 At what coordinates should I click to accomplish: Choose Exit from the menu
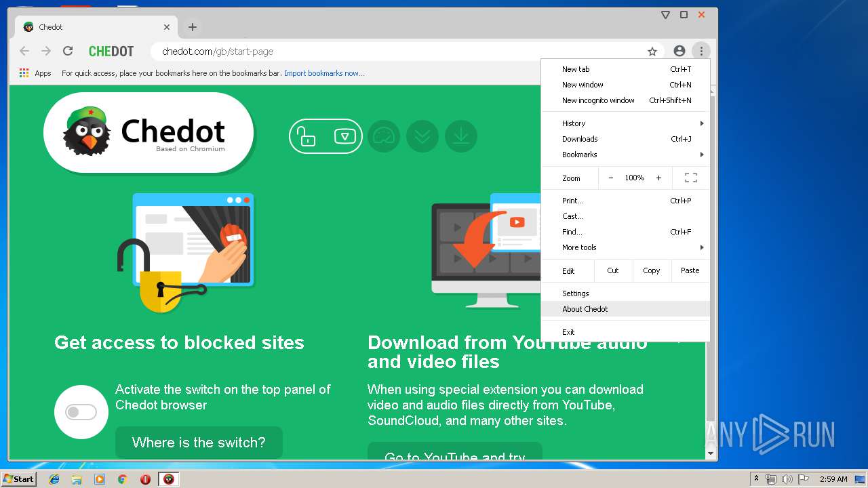tap(625, 332)
